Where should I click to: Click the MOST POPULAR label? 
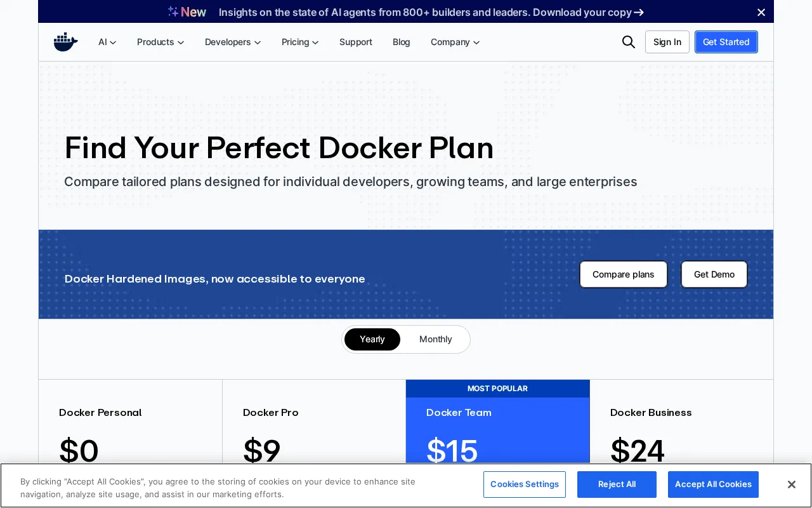tap(497, 389)
